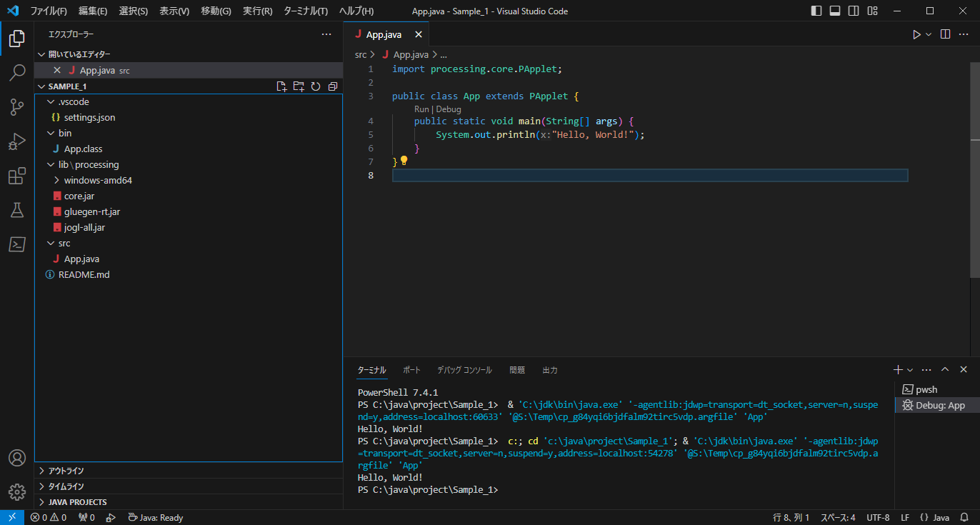
Task: Click the editor vertical scrollbar
Action: pyautogui.click(x=974, y=179)
